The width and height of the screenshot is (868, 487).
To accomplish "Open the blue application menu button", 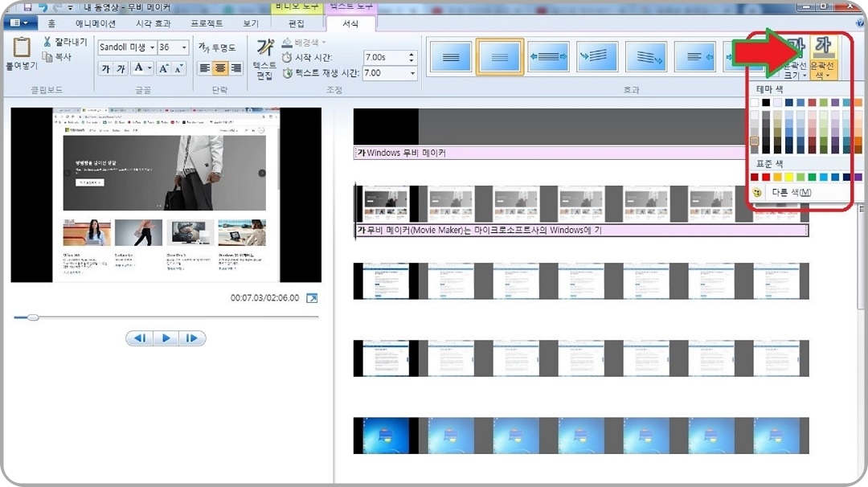I will (20, 23).
